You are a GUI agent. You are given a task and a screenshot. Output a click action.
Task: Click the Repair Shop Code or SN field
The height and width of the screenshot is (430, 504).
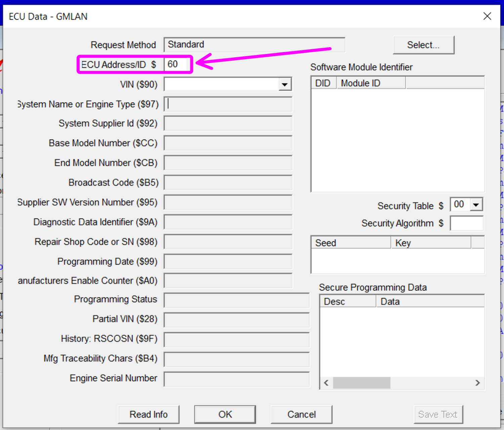[x=228, y=242]
